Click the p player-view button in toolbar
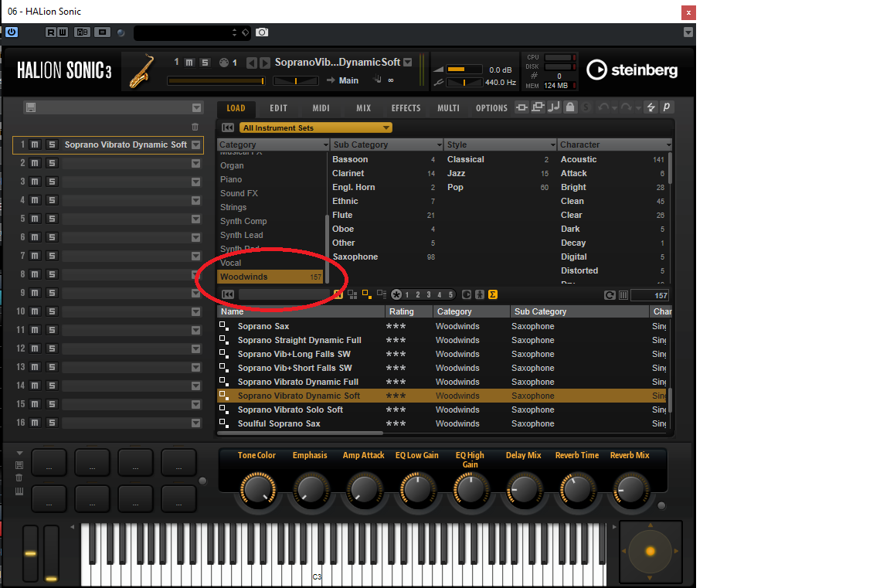This screenshot has width=890, height=588. click(667, 107)
